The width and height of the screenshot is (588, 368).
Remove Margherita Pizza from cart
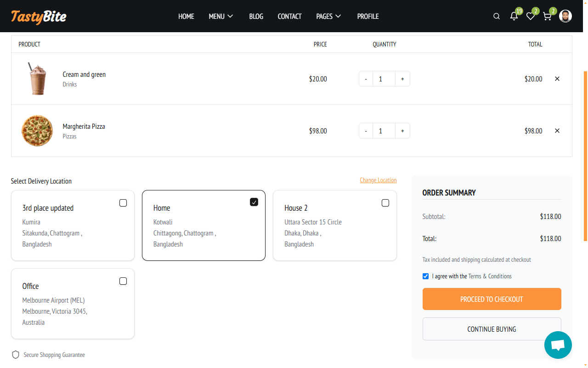point(557,131)
